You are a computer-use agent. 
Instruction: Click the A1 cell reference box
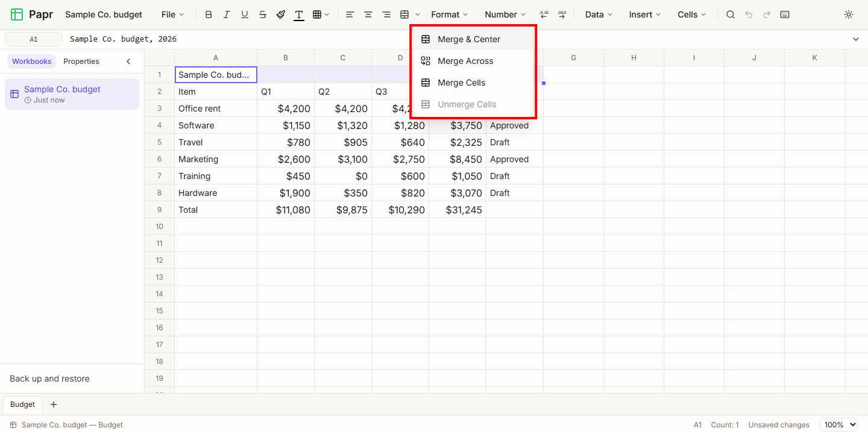pyautogui.click(x=34, y=39)
